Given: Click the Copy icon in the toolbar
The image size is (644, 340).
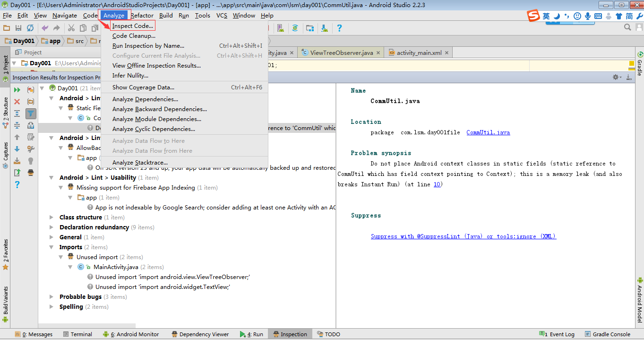Looking at the screenshot, I should (83, 28).
